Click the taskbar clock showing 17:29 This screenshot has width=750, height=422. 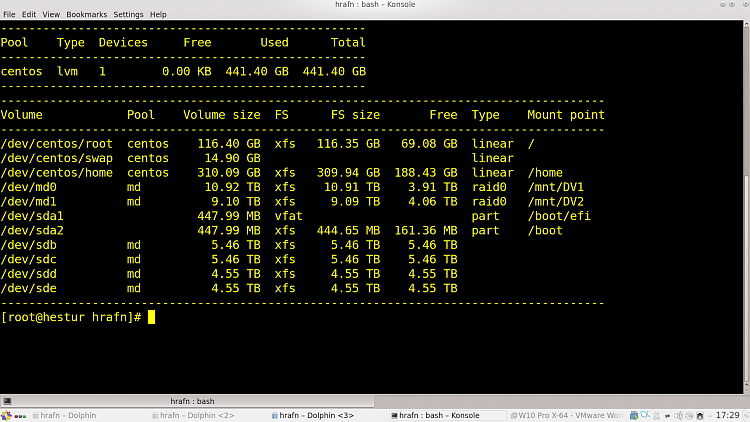[728, 415]
